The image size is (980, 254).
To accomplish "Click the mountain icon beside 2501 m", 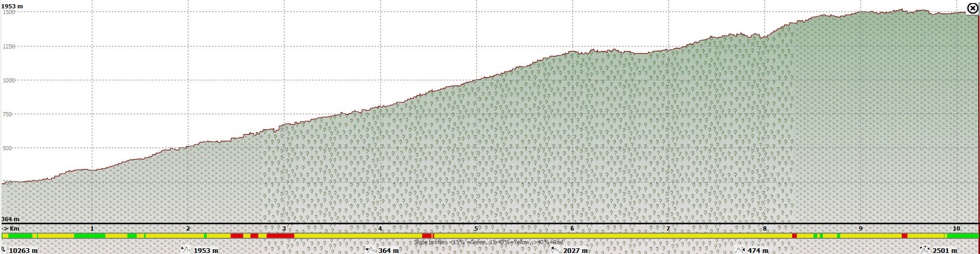I will pos(924,250).
